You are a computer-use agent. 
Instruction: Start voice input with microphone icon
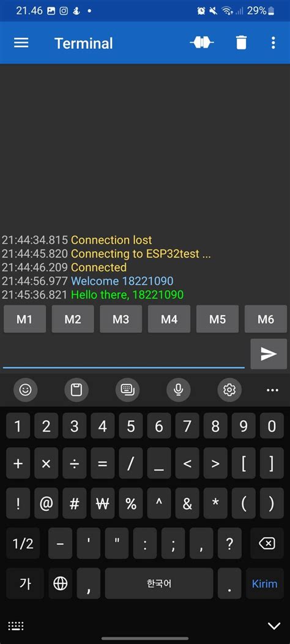coord(178,390)
